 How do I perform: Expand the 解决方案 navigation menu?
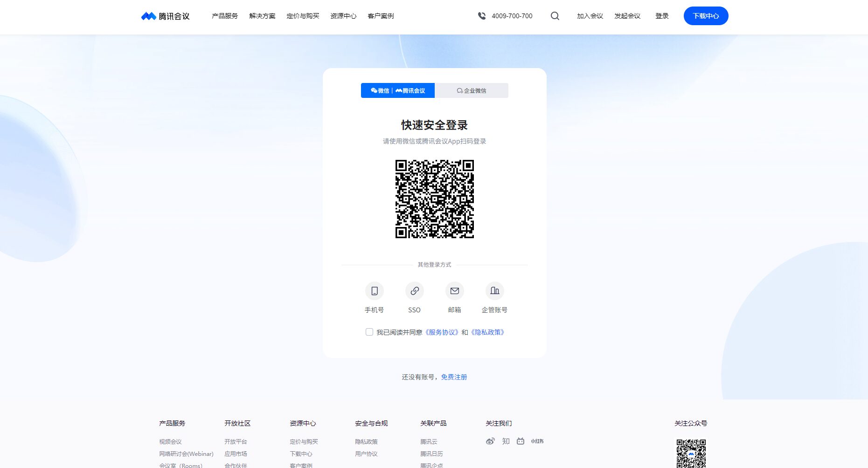click(262, 16)
